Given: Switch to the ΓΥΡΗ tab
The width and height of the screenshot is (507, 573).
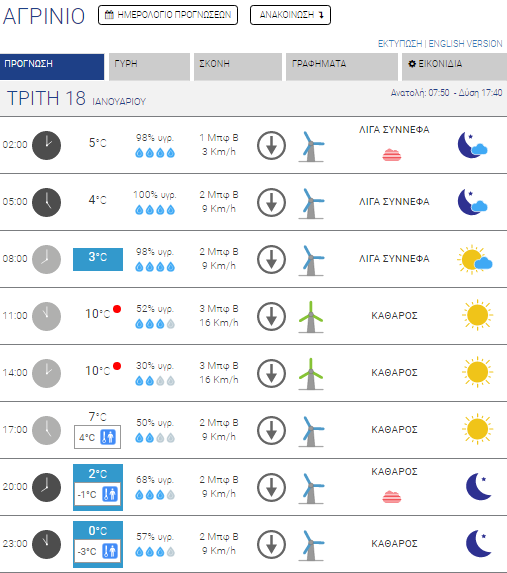Looking at the screenshot, I should 150,67.
